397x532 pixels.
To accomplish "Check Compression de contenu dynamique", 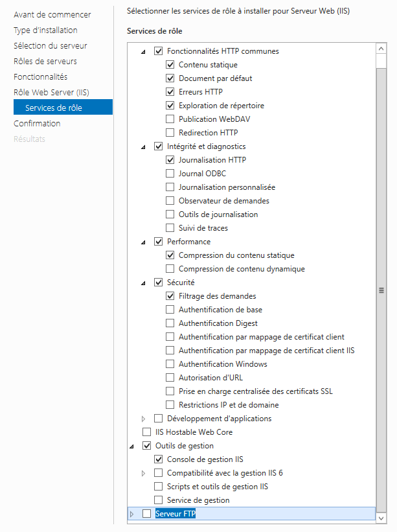I will pos(170,269).
